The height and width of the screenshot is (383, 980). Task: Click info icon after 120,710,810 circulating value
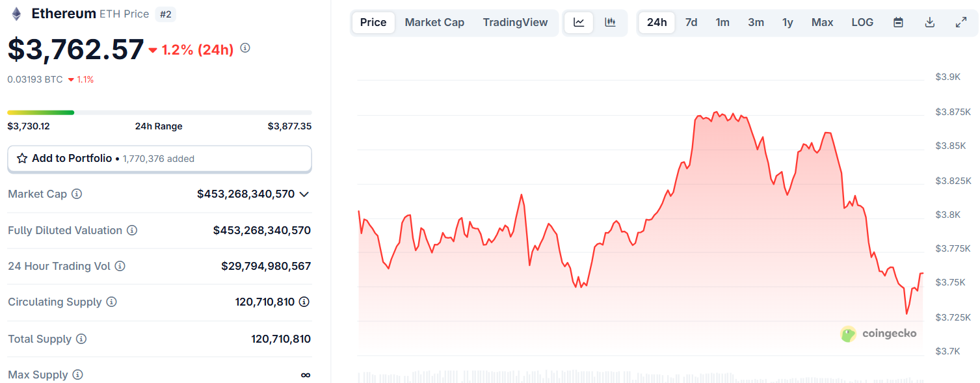[x=304, y=302]
